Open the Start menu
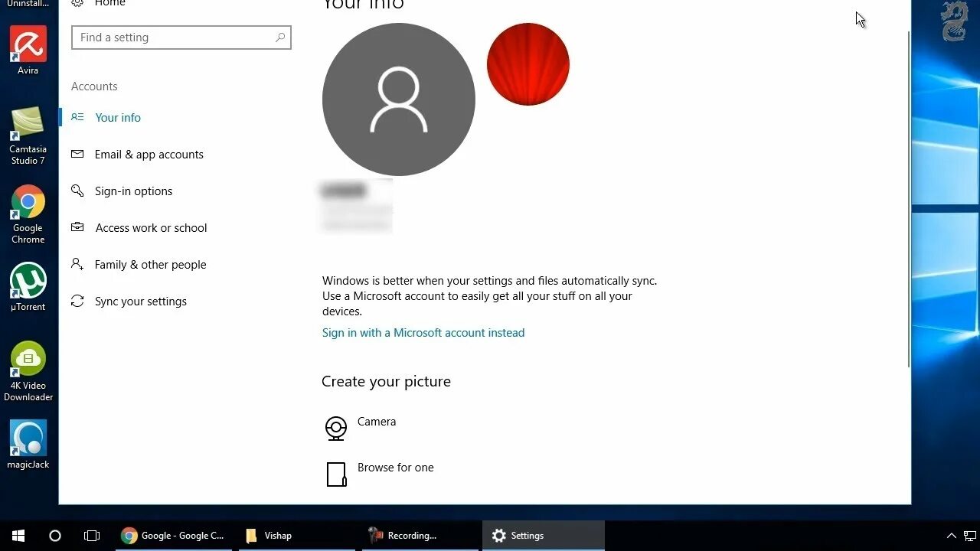 (18, 535)
